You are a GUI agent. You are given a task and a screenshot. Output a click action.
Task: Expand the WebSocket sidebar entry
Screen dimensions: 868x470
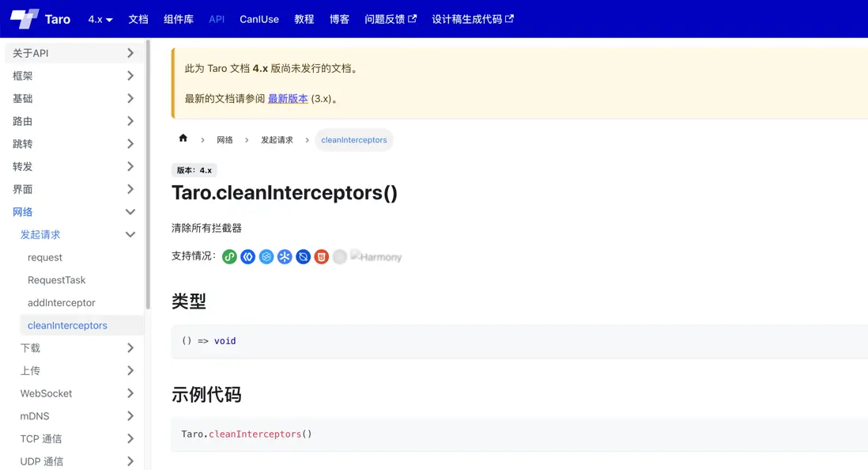[74, 393]
